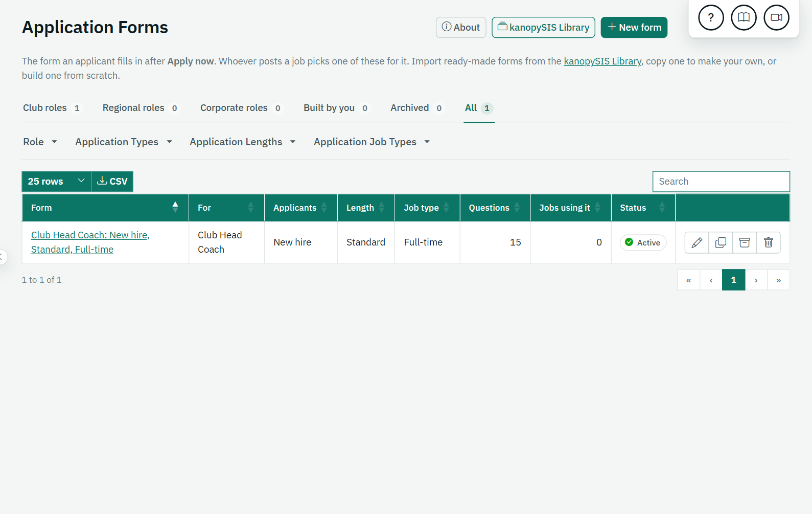The width and height of the screenshot is (812, 514).
Task: Switch to the Corporate roles tab
Action: point(241,108)
